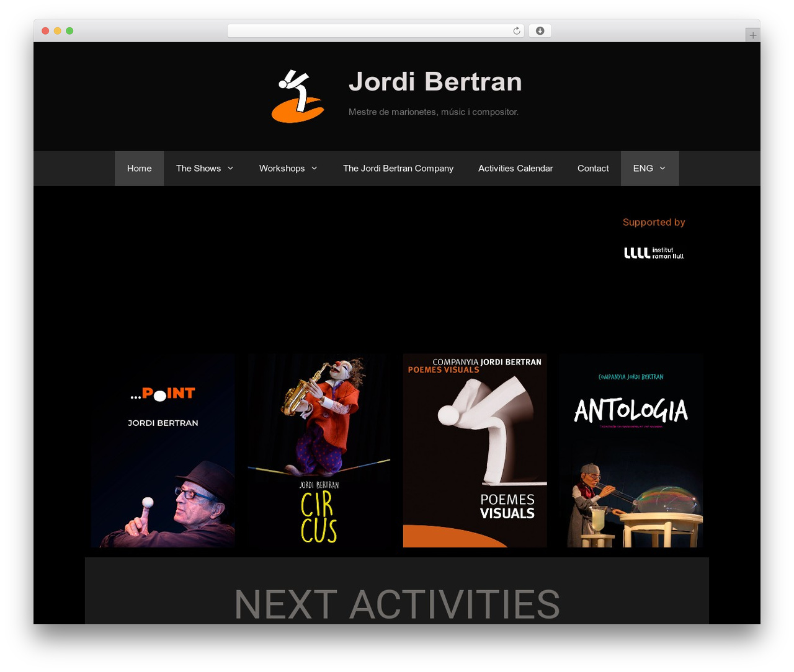Click the Institut Ramon Llull logo
Image resolution: width=794 pixels, height=672 pixels.
click(654, 253)
